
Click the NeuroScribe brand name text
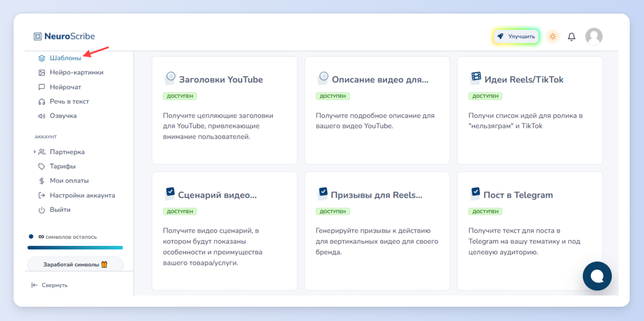(x=70, y=36)
